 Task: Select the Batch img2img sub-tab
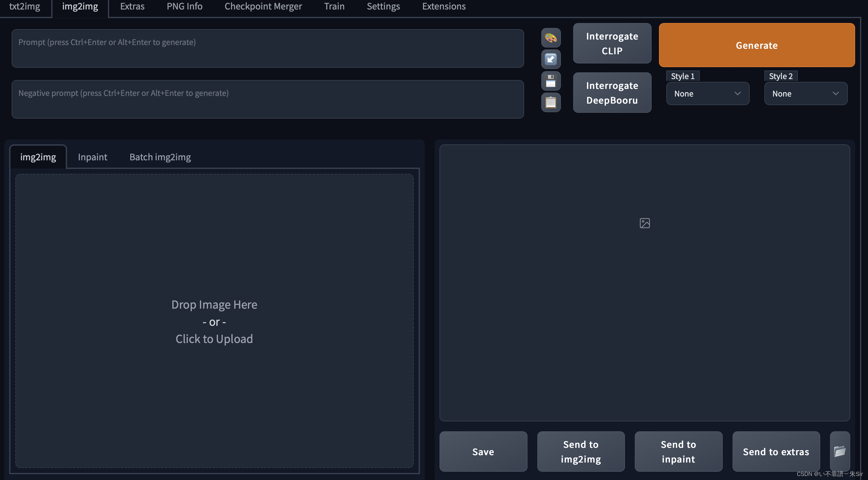(160, 157)
